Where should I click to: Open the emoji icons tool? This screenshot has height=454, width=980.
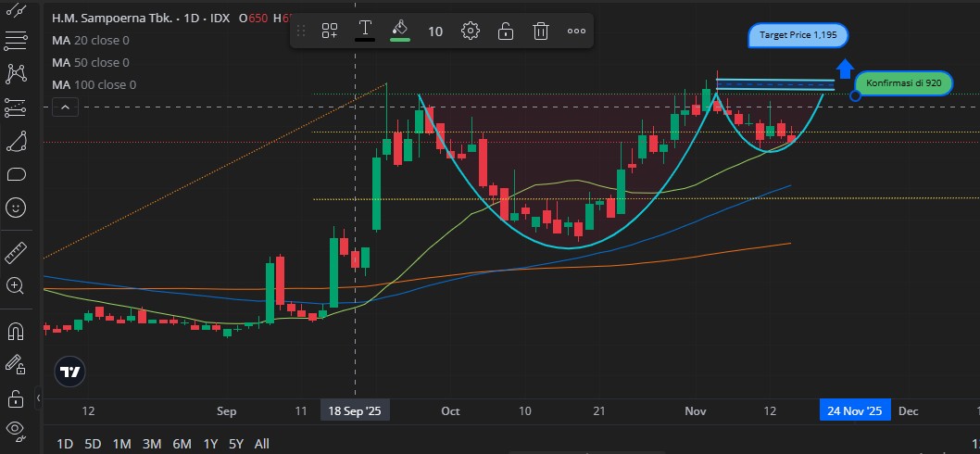click(x=16, y=208)
